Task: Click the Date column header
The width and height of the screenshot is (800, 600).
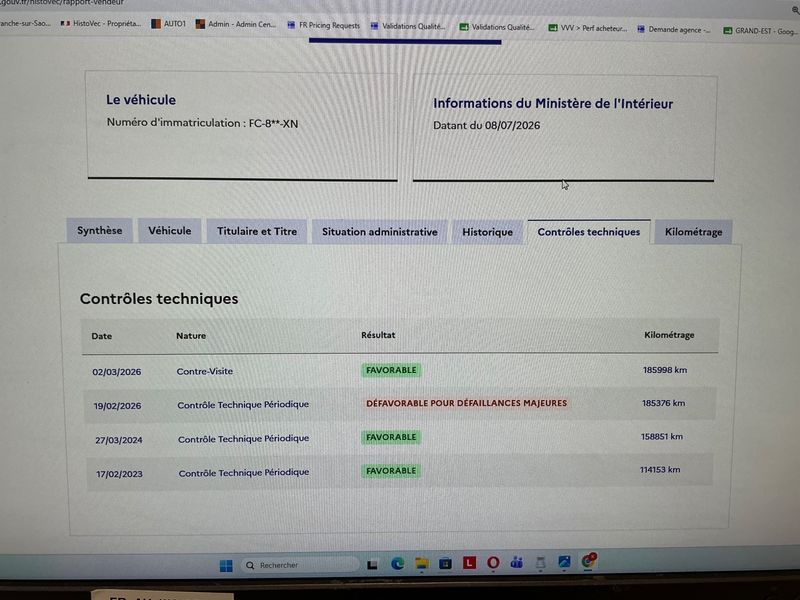Action: click(102, 336)
